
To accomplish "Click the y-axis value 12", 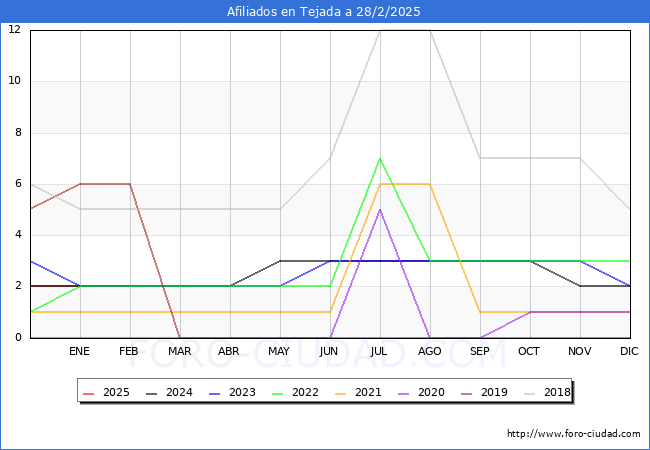I will 15,29.
